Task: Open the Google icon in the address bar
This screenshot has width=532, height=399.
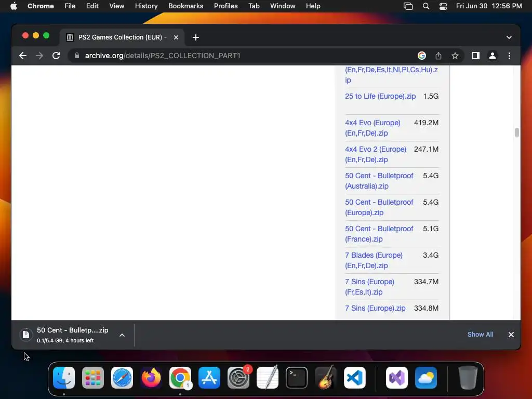Action: (422, 56)
